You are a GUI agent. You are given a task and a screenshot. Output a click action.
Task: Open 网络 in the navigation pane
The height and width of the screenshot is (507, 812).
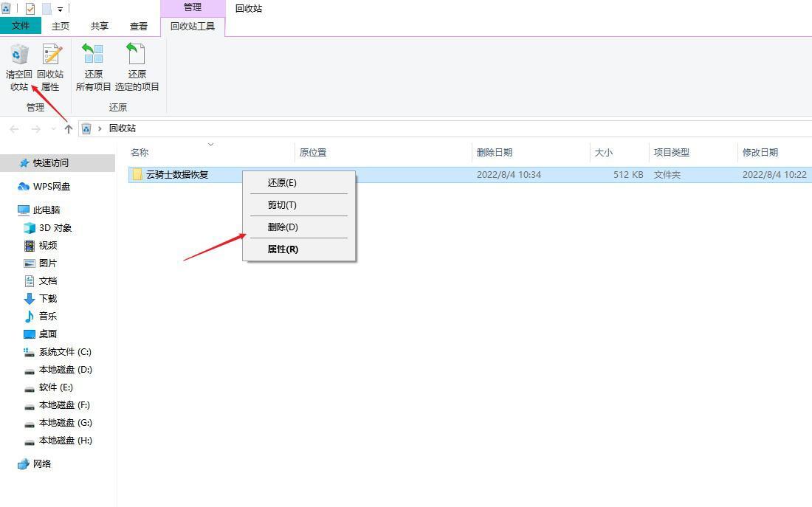tap(42, 464)
